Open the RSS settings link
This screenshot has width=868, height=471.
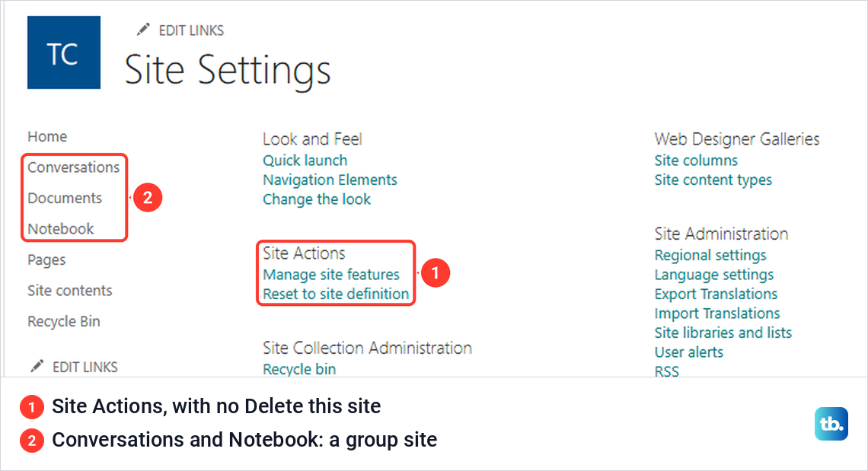pyautogui.click(x=666, y=371)
